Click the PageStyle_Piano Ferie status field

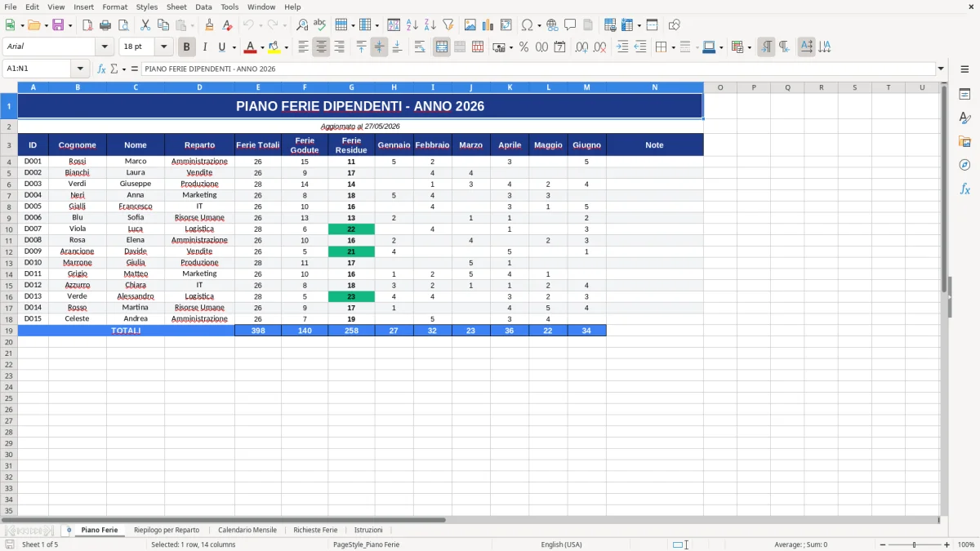click(x=367, y=544)
